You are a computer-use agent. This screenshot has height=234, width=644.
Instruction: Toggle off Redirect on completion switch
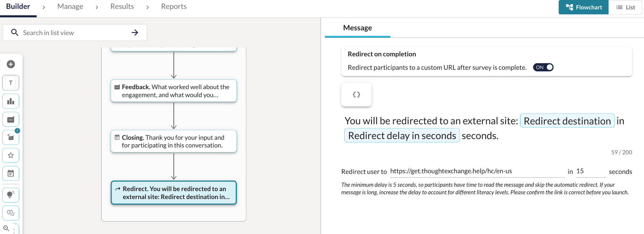543,67
